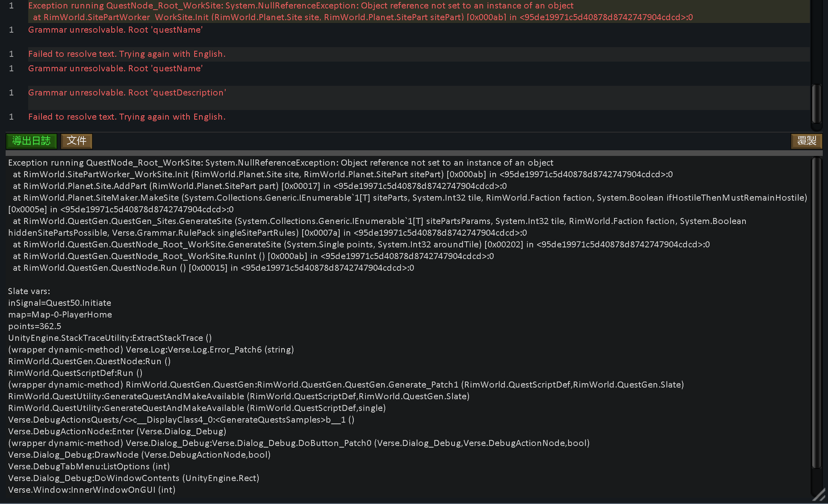The height and width of the screenshot is (504, 828).
Task: Select the bottom 'Failed to resolve text' entry
Action: pyautogui.click(x=127, y=117)
